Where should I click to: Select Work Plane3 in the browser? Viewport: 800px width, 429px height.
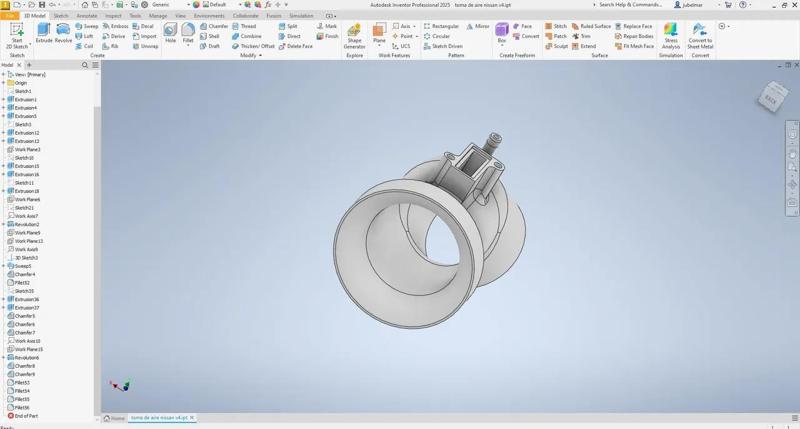tap(23, 149)
